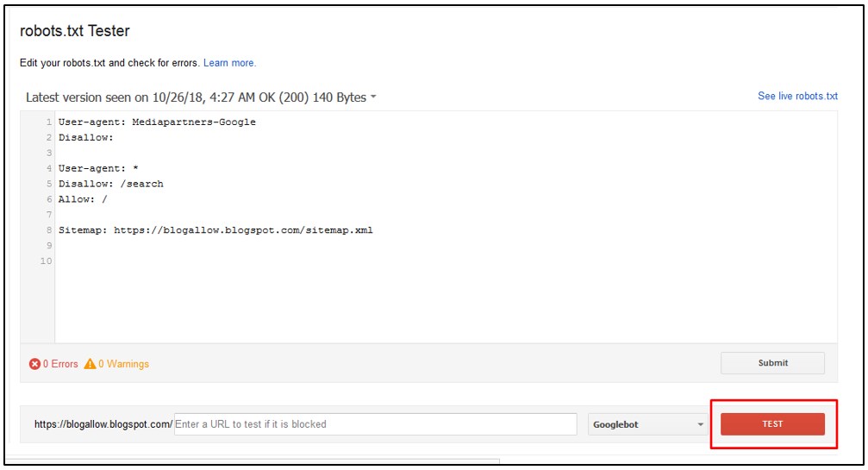Click the red TEST button
868x470 pixels.
[x=772, y=424]
